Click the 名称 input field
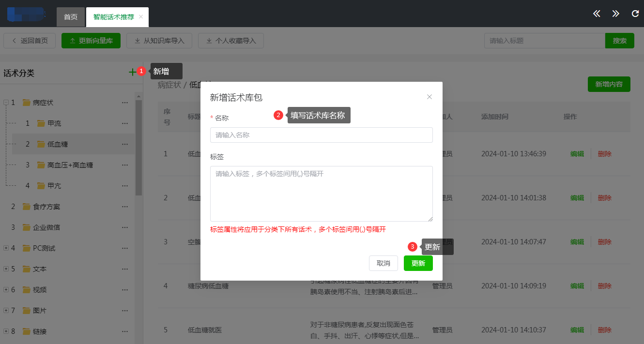The image size is (644, 344). (x=321, y=135)
